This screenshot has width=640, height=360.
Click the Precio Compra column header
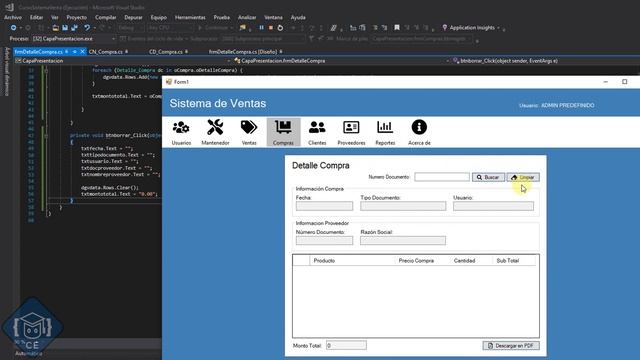click(x=422, y=260)
